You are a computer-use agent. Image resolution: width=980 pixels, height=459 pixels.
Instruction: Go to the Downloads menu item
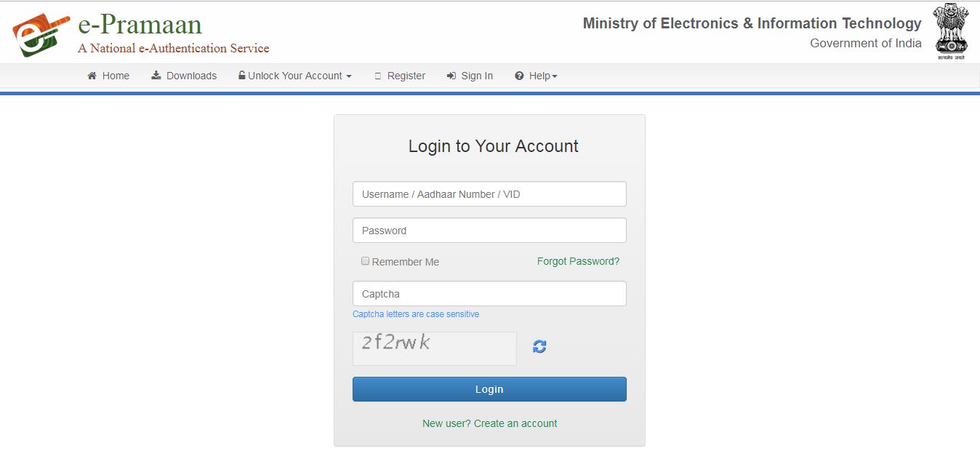coord(191,76)
